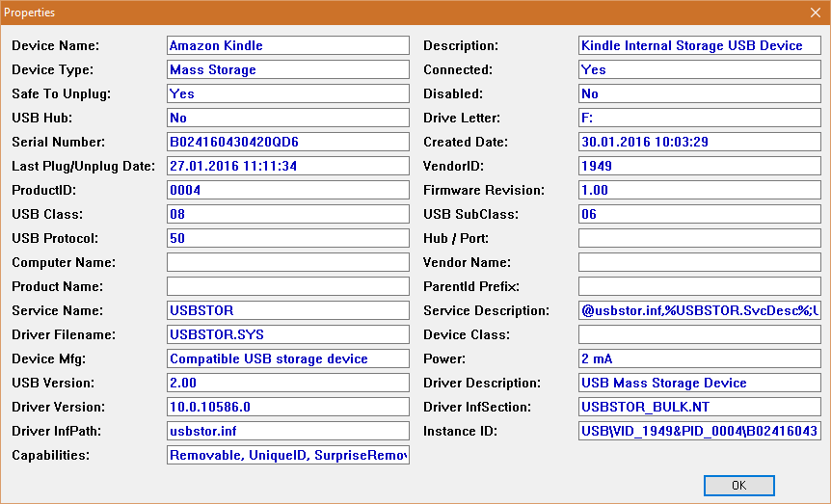Viewport: 831px width, 504px height.
Task: Click the Service Description field value
Action: tap(700, 310)
